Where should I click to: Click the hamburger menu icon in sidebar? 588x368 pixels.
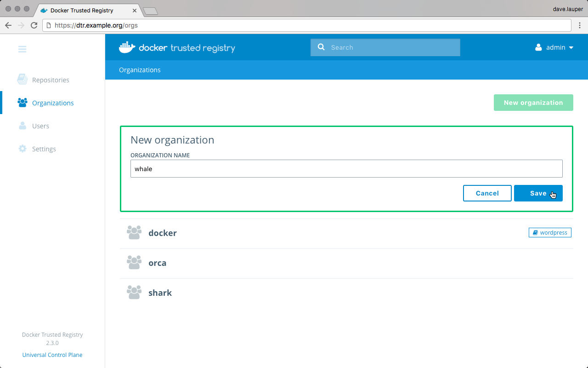tap(22, 49)
